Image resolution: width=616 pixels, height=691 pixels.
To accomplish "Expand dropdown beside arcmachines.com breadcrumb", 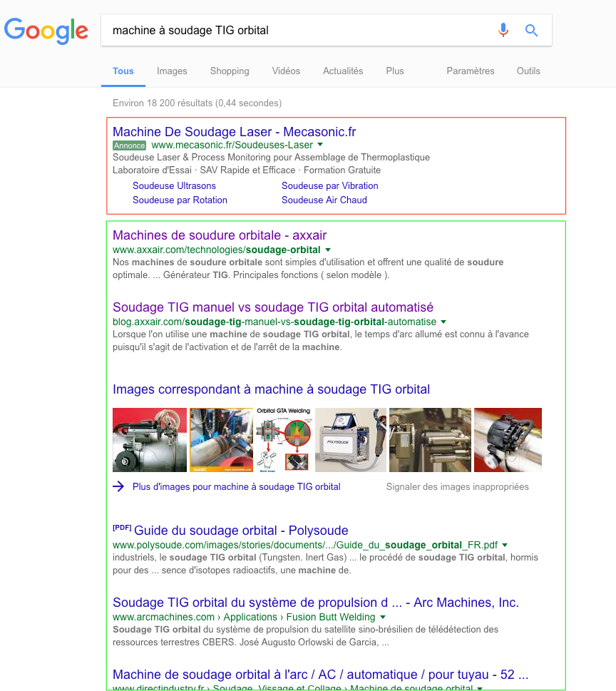I will pos(382,618).
